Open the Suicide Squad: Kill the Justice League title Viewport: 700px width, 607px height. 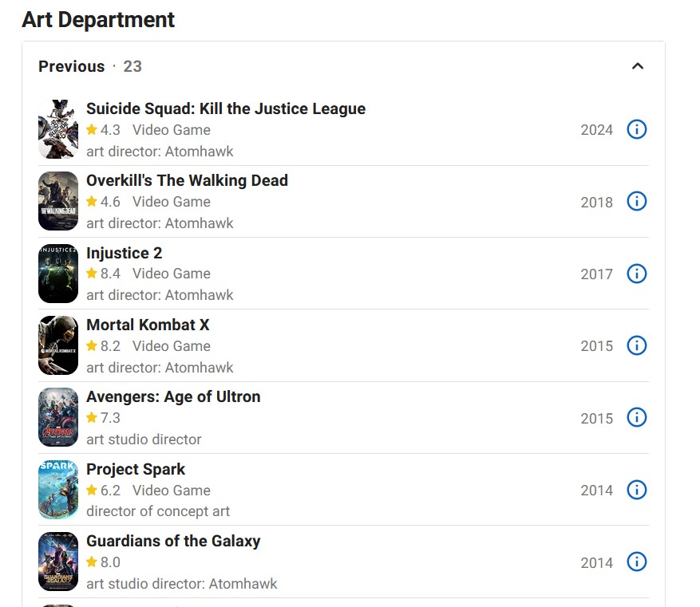pos(226,108)
